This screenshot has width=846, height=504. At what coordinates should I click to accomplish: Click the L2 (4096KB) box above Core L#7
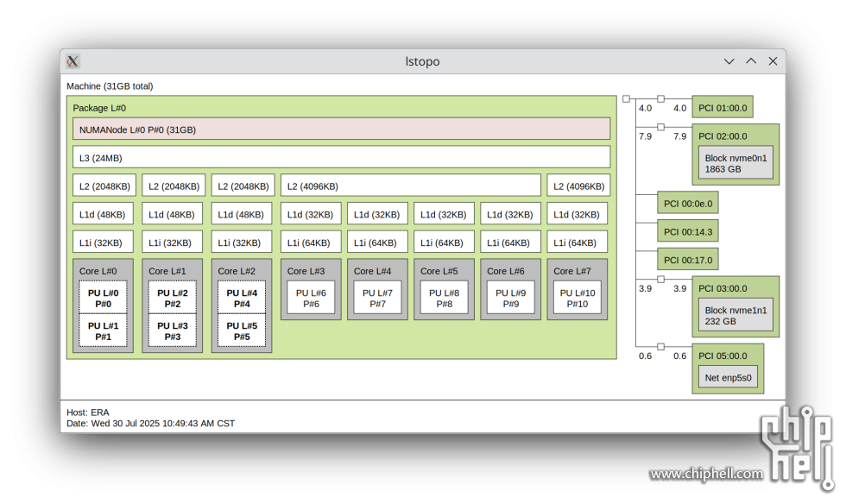578,186
